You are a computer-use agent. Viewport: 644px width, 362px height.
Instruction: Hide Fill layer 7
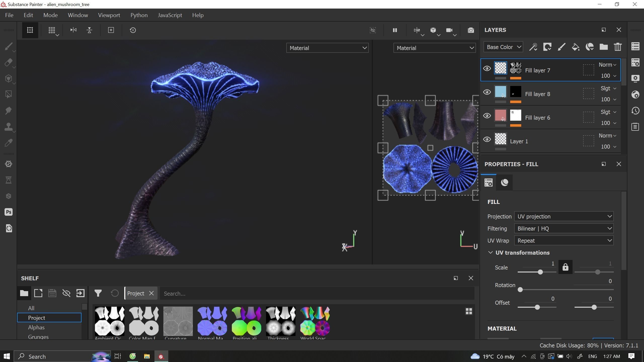[487, 68]
